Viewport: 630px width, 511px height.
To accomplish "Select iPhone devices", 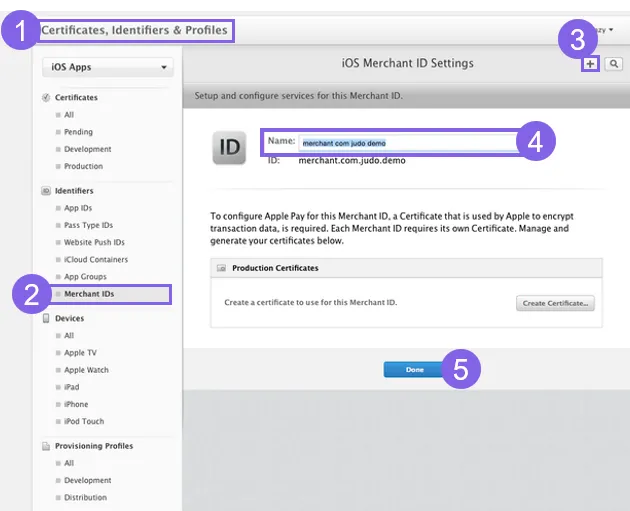I will [x=76, y=404].
